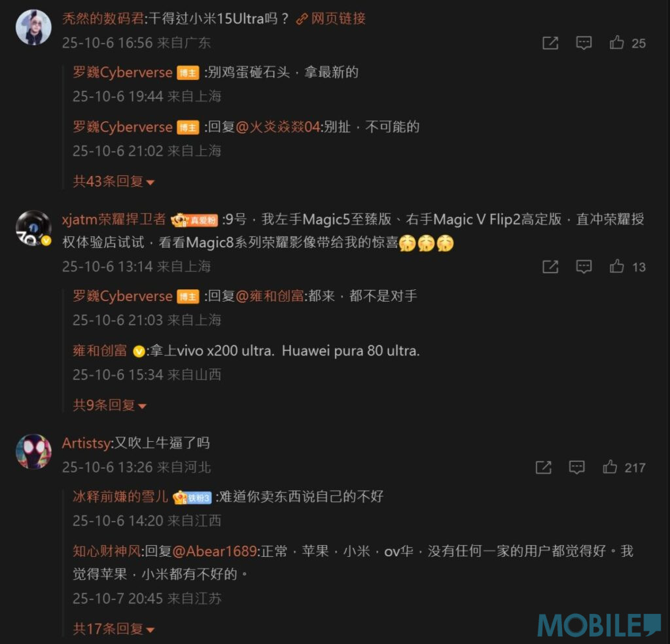Open reply box for xjatm荣耀捍卫者 comment
Screen dimensions: 670x644
[x=584, y=267]
